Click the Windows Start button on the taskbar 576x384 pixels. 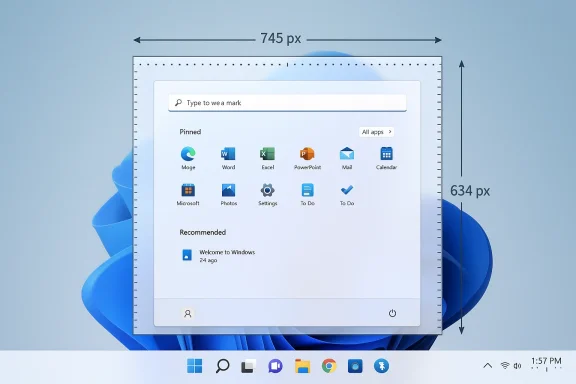[x=194, y=366]
